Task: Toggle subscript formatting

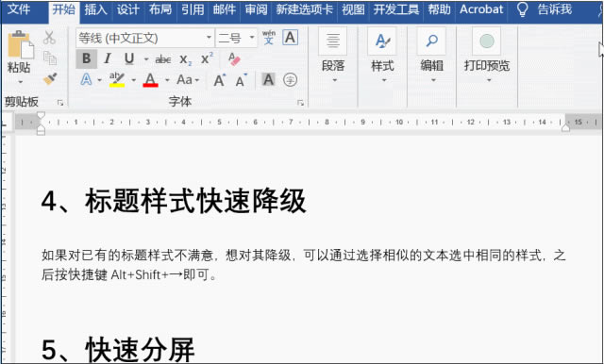Action: point(185,59)
